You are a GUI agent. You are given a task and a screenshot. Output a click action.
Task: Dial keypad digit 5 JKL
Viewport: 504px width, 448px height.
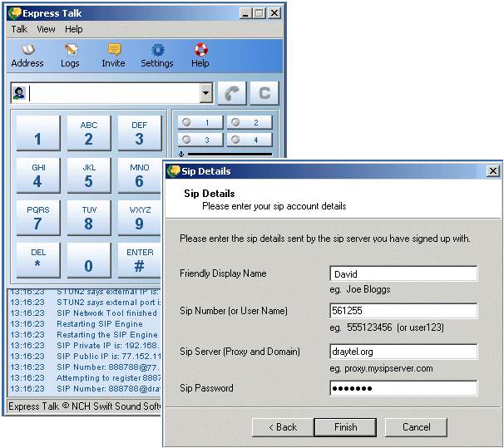click(x=89, y=175)
